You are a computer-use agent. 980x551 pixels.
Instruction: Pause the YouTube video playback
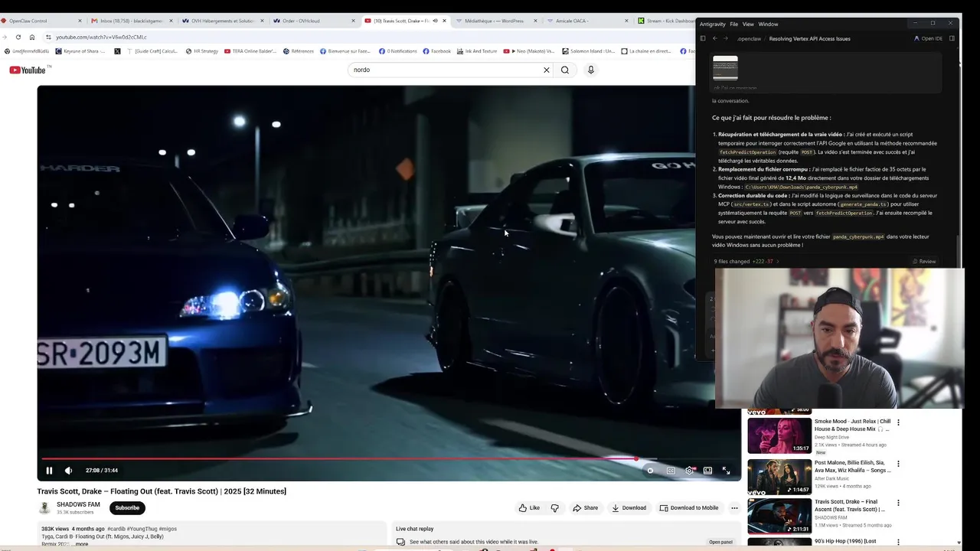[x=49, y=471]
